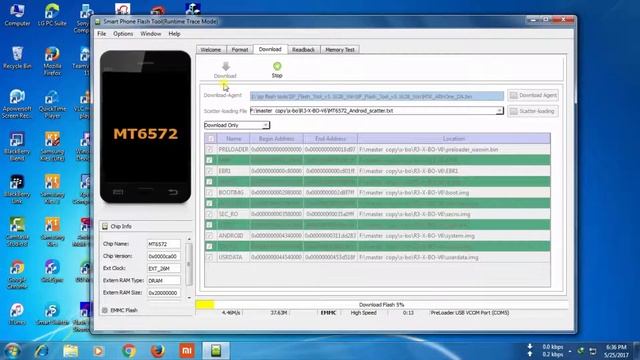This screenshot has width=640, height=360.
Task: Switch to the Welcome tab
Action: pyautogui.click(x=211, y=50)
